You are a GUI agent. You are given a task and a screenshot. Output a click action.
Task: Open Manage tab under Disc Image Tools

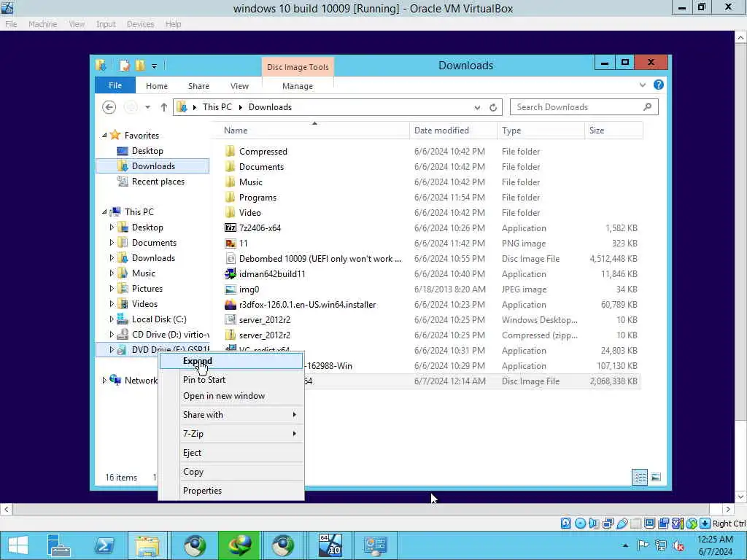(298, 86)
